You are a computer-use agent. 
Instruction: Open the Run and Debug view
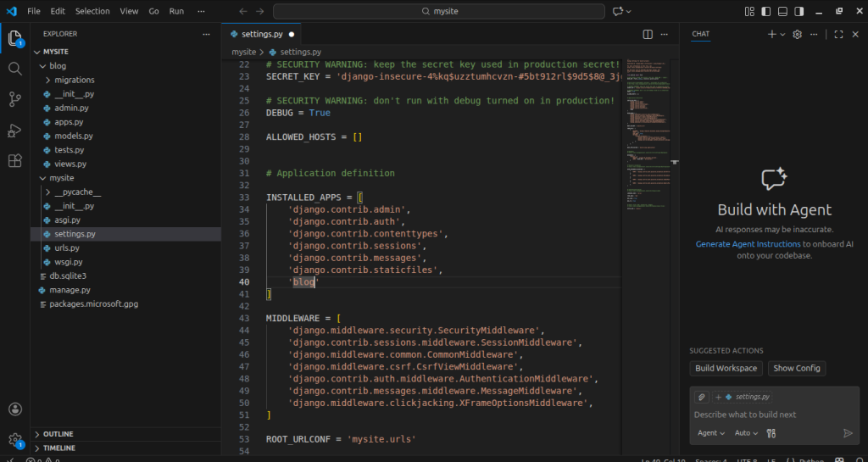click(x=15, y=130)
